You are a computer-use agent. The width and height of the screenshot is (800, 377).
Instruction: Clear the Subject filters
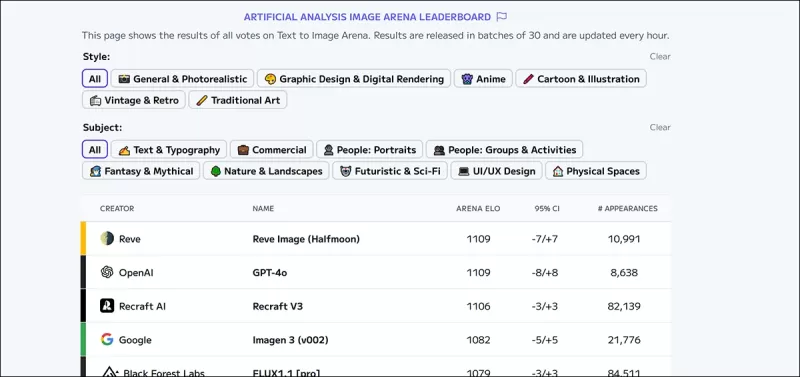click(660, 128)
